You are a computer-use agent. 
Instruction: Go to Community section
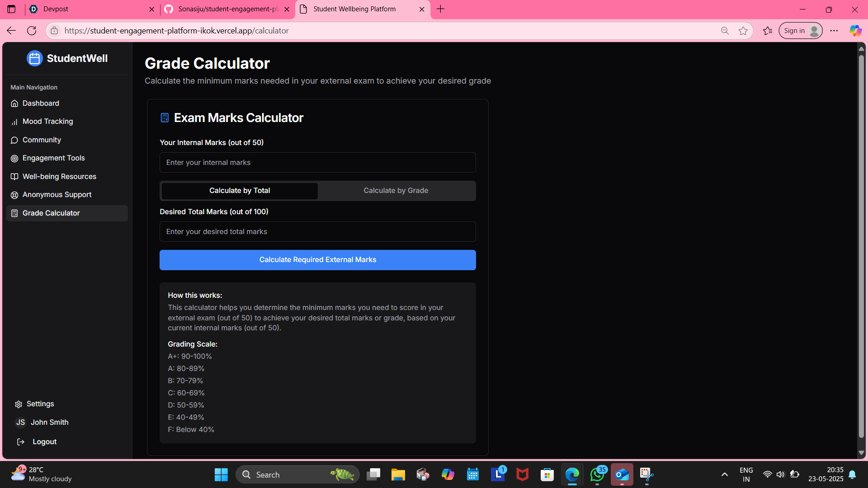42,140
